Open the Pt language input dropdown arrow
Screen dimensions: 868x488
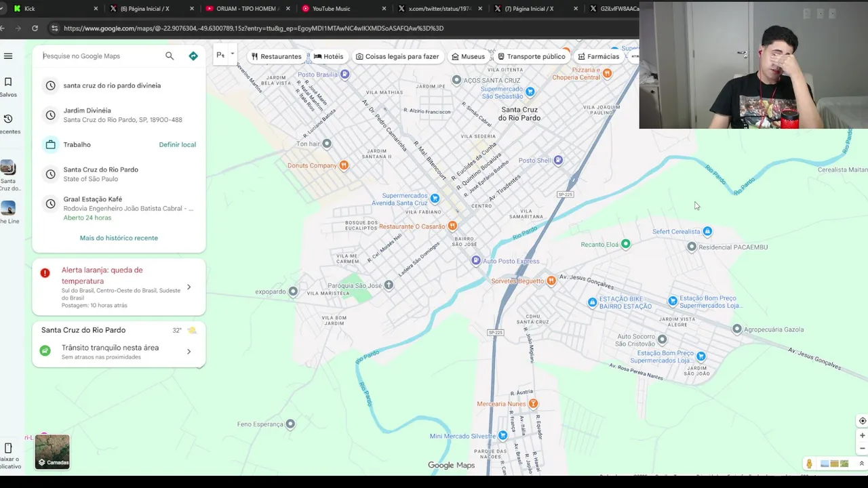(x=232, y=54)
